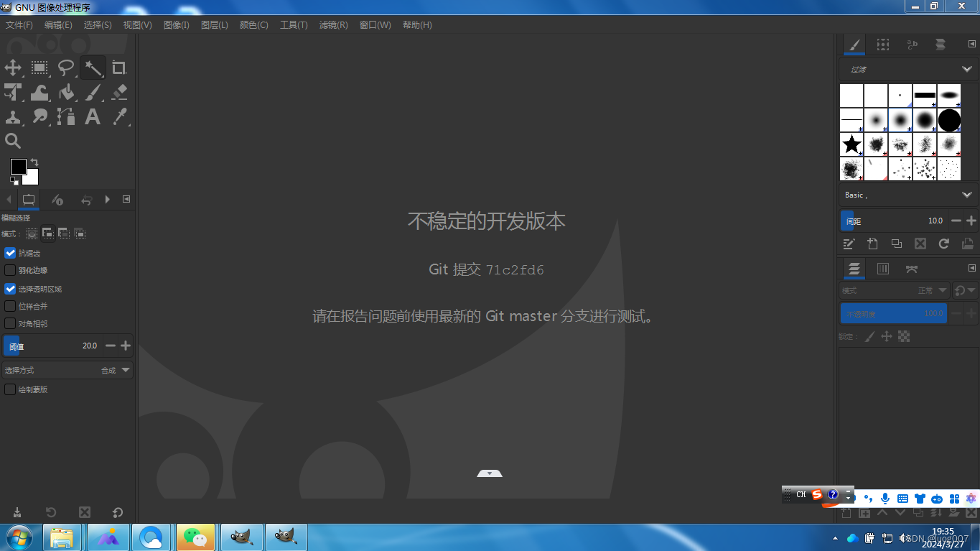
Task: Toggle the 抗锯齿 antialiasing checkbox
Action: point(10,253)
